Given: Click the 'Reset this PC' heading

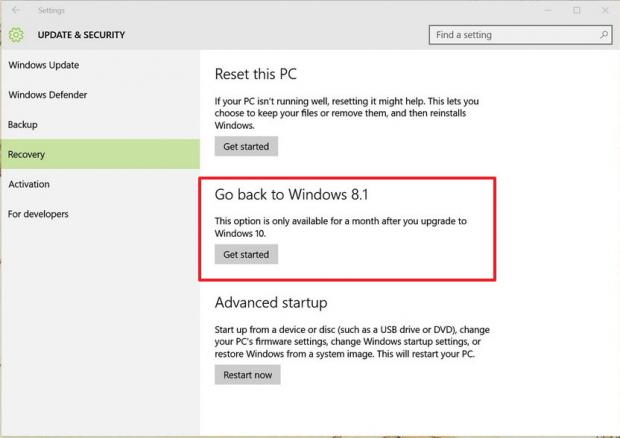Looking at the screenshot, I should [256, 74].
